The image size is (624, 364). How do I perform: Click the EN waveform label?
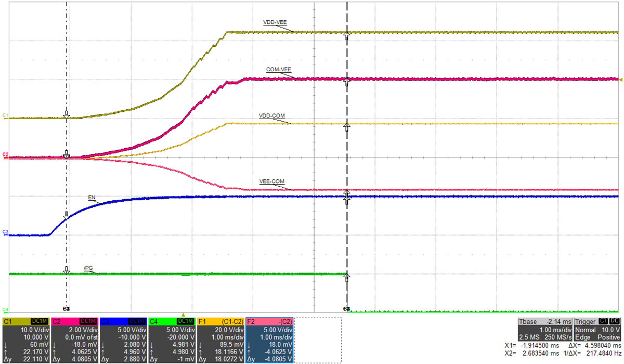tap(93, 198)
